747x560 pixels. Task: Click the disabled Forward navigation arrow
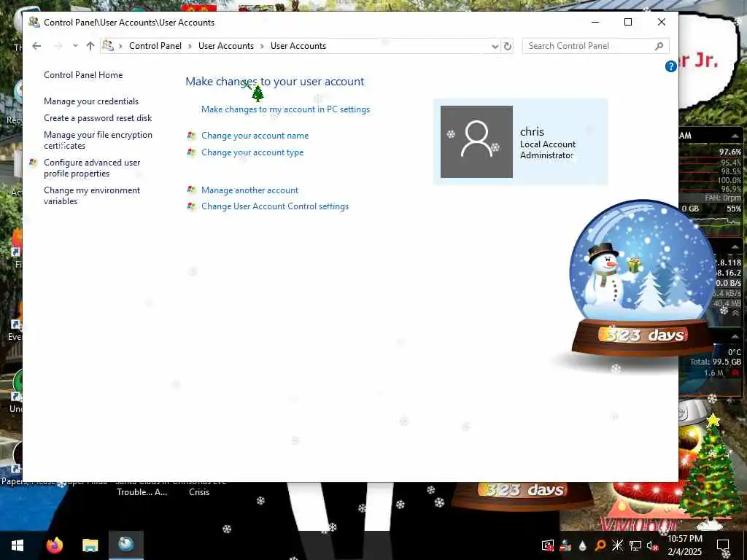(x=58, y=46)
